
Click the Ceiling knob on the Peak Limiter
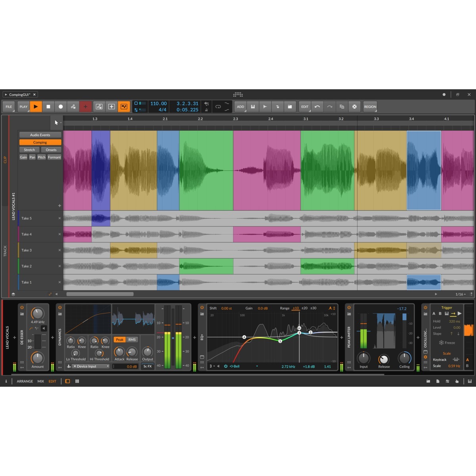pyautogui.click(x=405, y=357)
